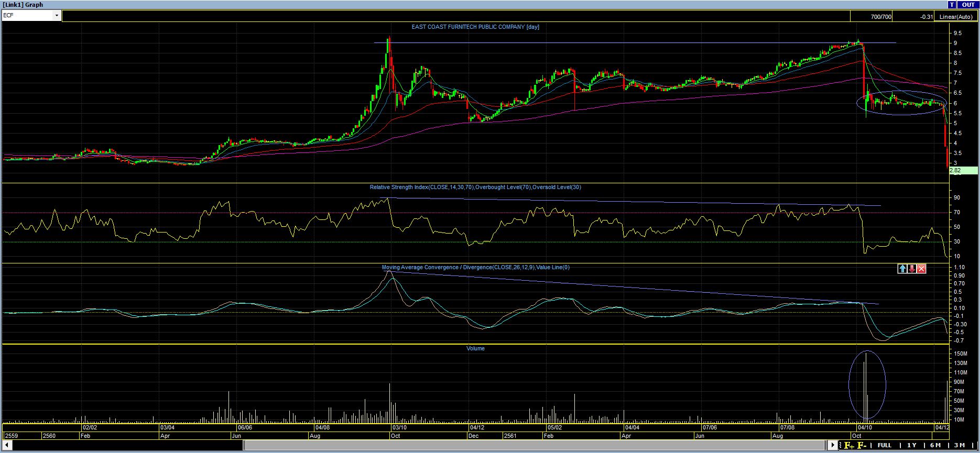The height and width of the screenshot is (453, 980).
Task: Show the FULL time range
Action: (x=885, y=445)
